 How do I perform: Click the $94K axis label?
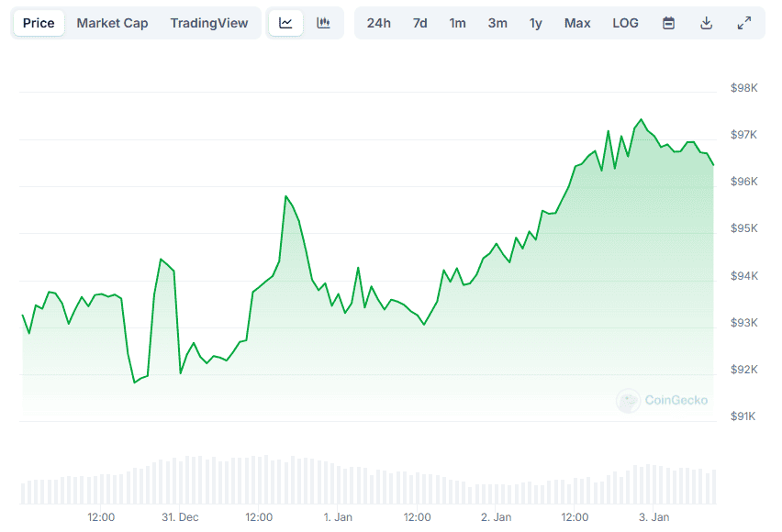(x=743, y=276)
